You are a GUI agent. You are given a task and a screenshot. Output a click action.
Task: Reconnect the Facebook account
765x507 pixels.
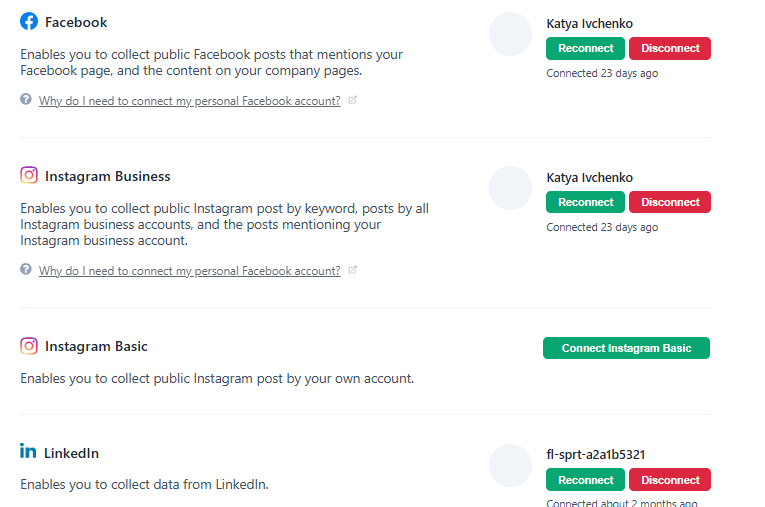(585, 48)
